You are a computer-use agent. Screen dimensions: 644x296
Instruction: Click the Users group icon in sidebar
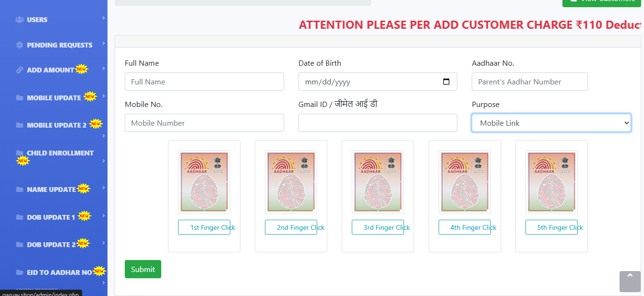(x=20, y=20)
